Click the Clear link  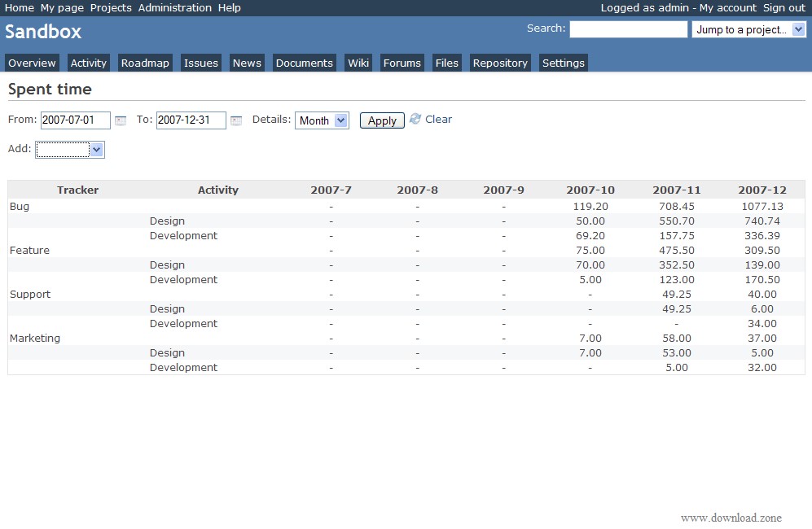(x=438, y=119)
